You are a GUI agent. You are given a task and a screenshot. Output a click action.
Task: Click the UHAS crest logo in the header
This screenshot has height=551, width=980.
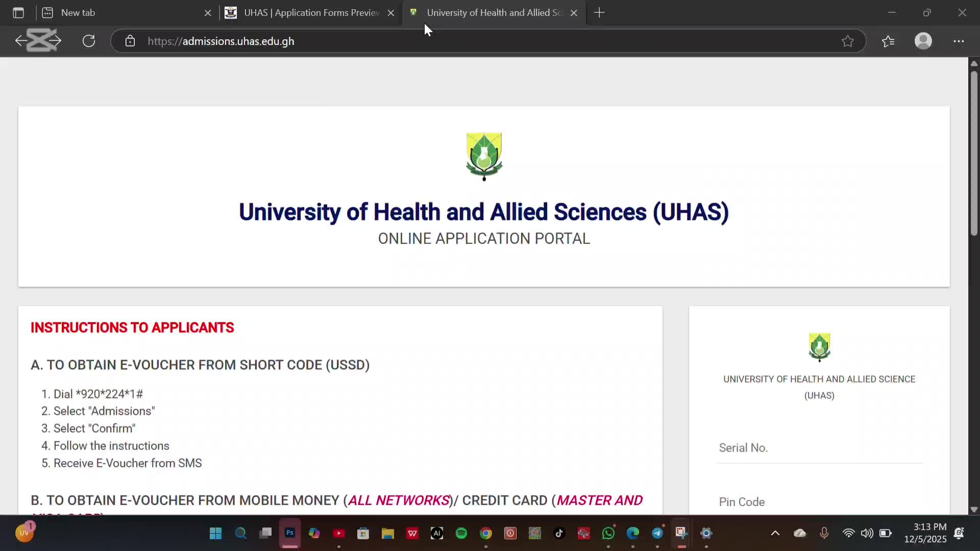pyautogui.click(x=484, y=157)
